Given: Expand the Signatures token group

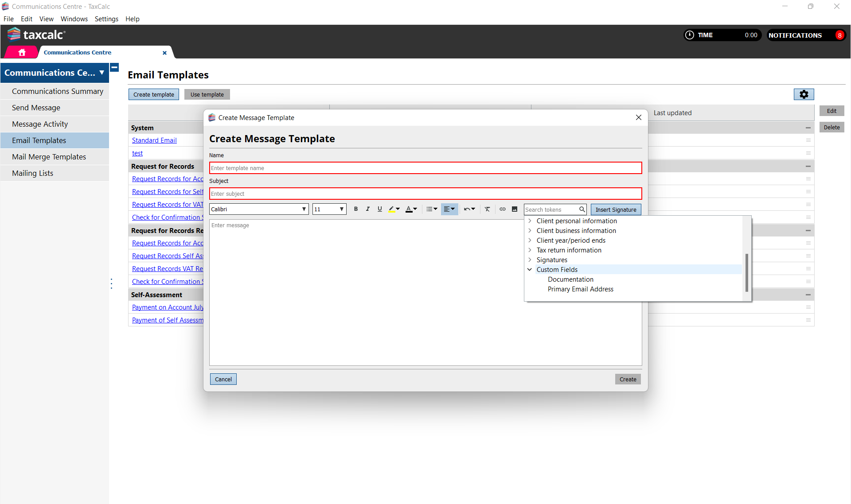Looking at the screenshot, I should click(530, 260).
